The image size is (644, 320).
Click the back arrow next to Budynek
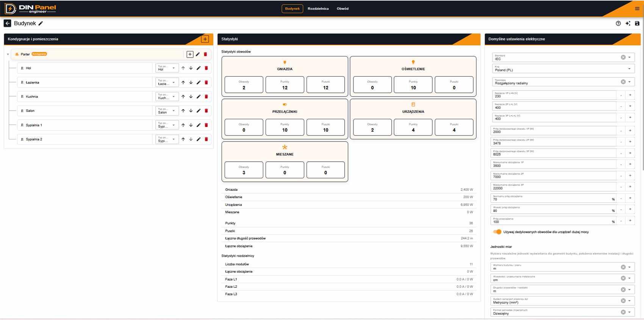[7, 23]
